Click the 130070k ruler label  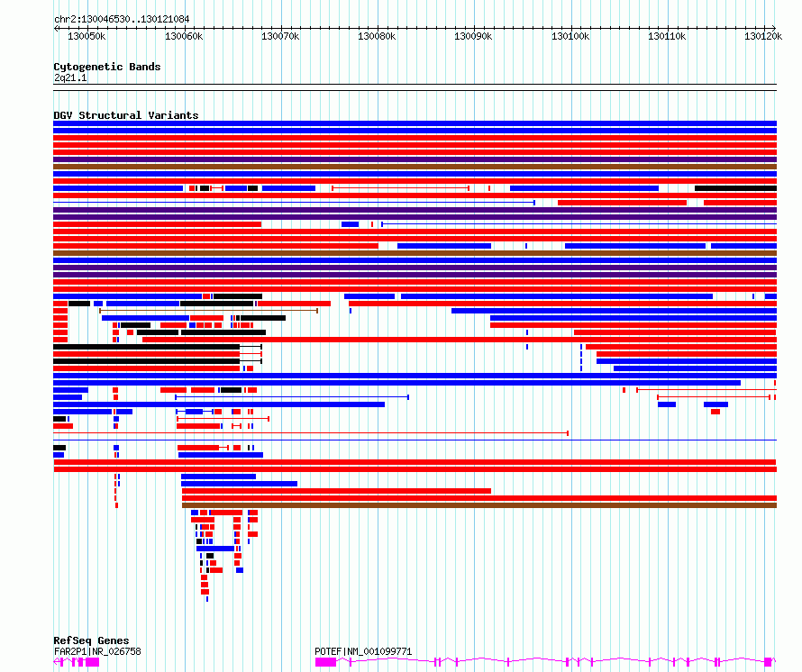(x=280, y=36)
